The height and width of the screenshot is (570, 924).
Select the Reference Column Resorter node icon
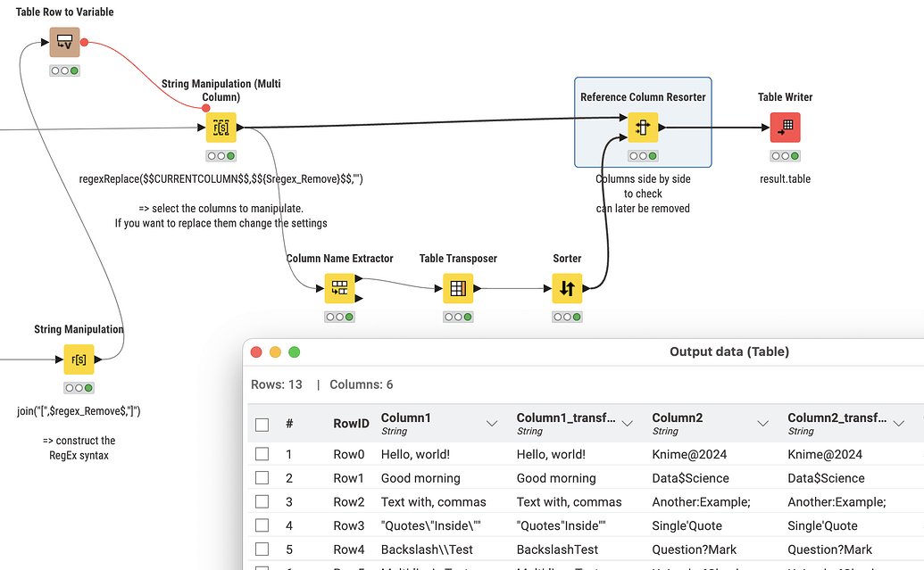point(643,128)
